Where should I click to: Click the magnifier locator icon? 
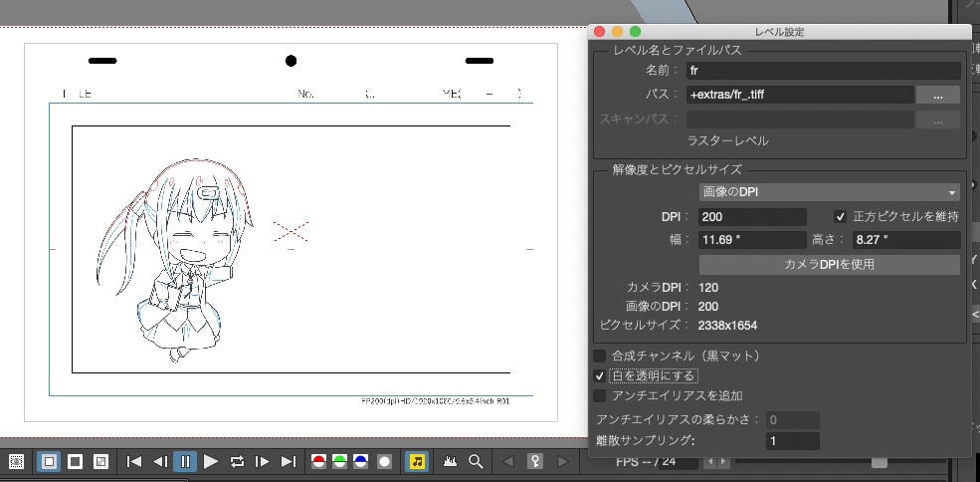tap(477, 462)
